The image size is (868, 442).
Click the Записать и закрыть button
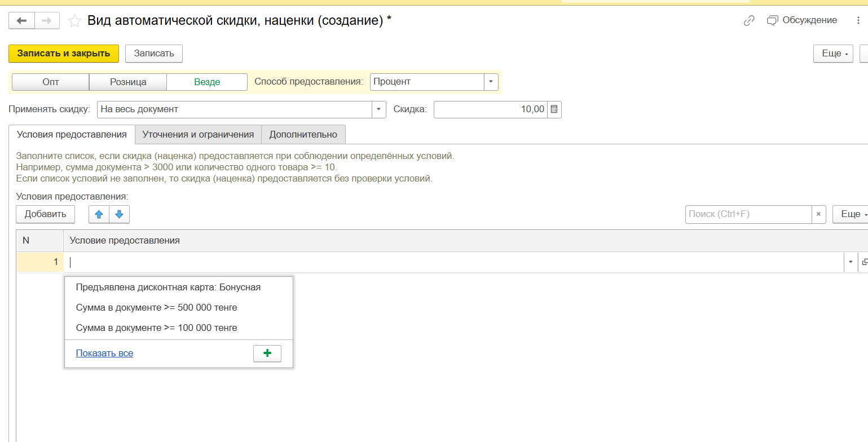64,54
